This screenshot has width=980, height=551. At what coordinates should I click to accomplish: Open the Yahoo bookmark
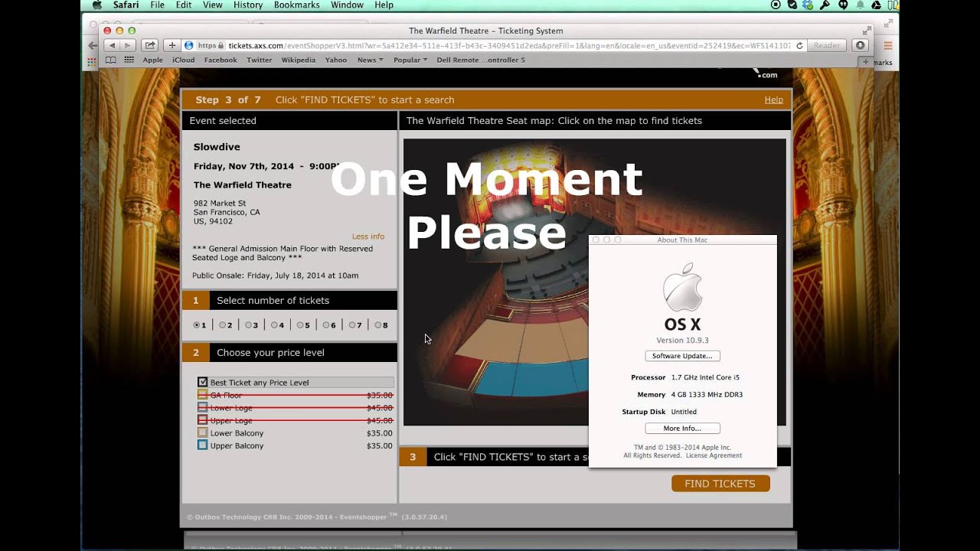click(335, 60)
